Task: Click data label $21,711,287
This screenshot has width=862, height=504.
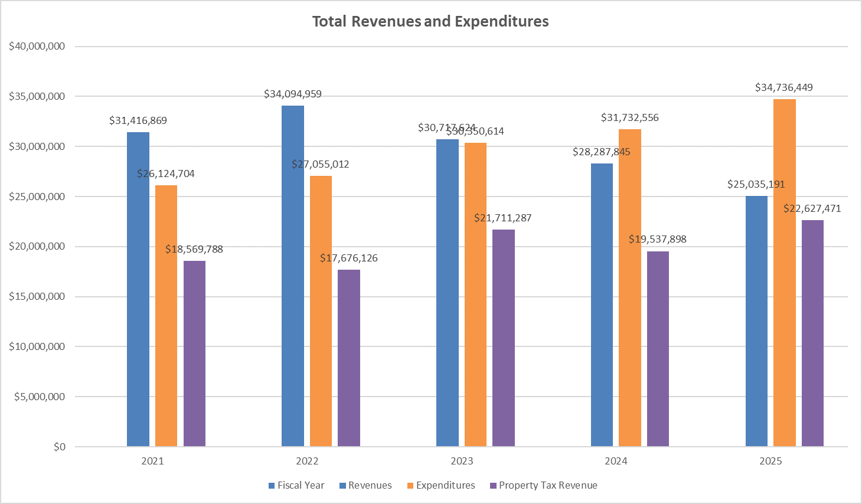Action: pyautogui.click(x=503, y=218)
